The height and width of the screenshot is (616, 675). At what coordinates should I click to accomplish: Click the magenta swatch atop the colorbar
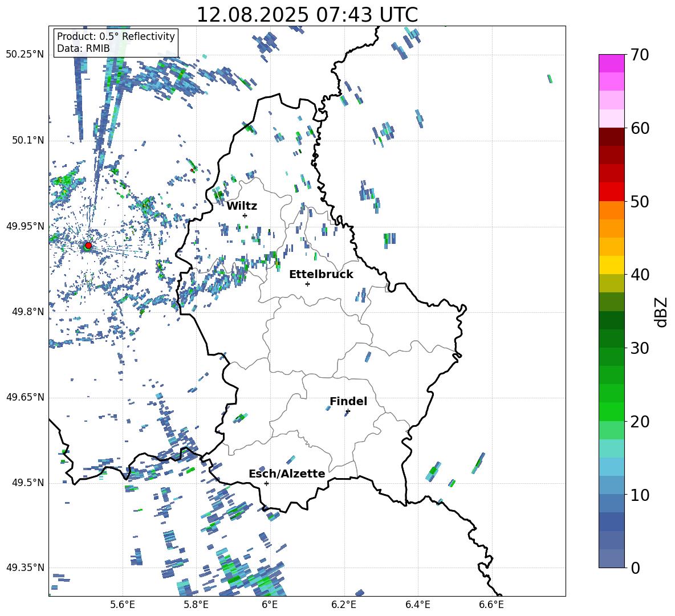pyautogui.click(x=612, y=63)
